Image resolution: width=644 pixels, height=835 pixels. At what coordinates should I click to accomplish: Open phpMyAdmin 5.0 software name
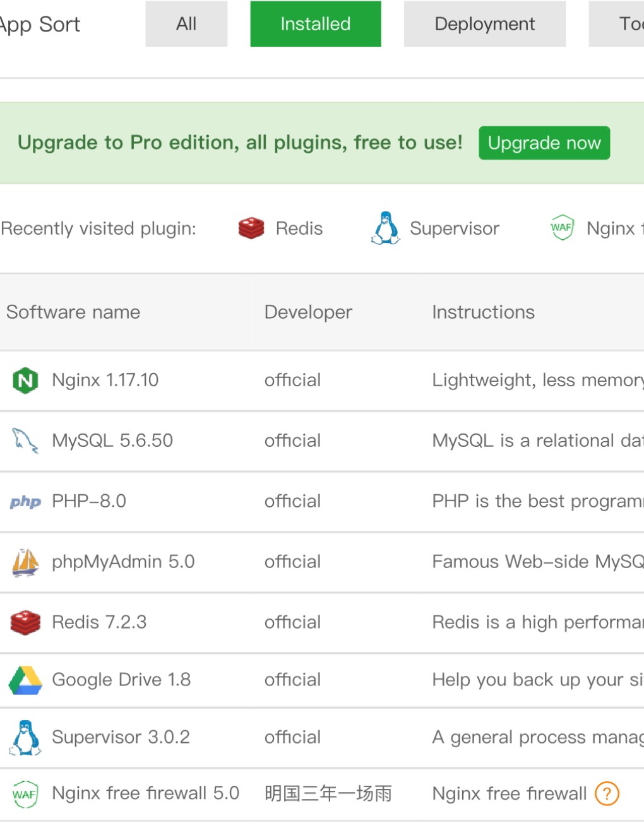(x=122, y=562)
